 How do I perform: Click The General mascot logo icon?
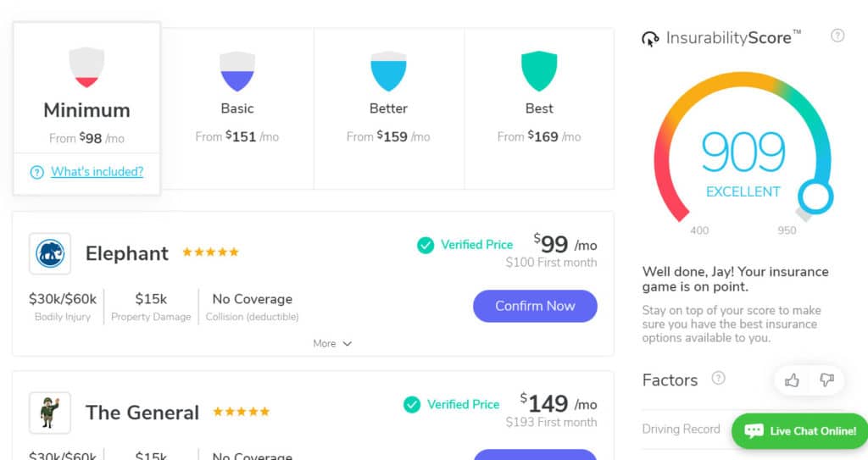(x=50, y=413)
